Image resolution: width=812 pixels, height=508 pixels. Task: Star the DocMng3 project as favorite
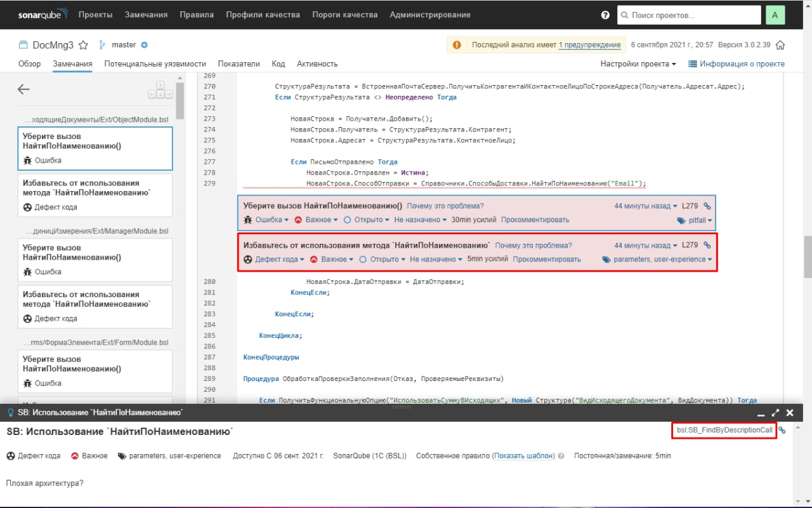click(83, 45)
